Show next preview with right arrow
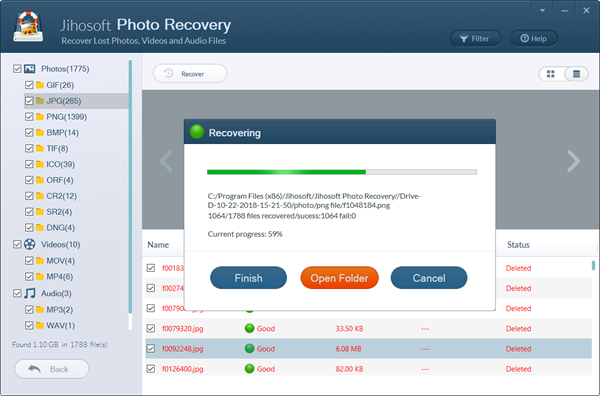This screenshot has height=396, width=600. point(573,161)
